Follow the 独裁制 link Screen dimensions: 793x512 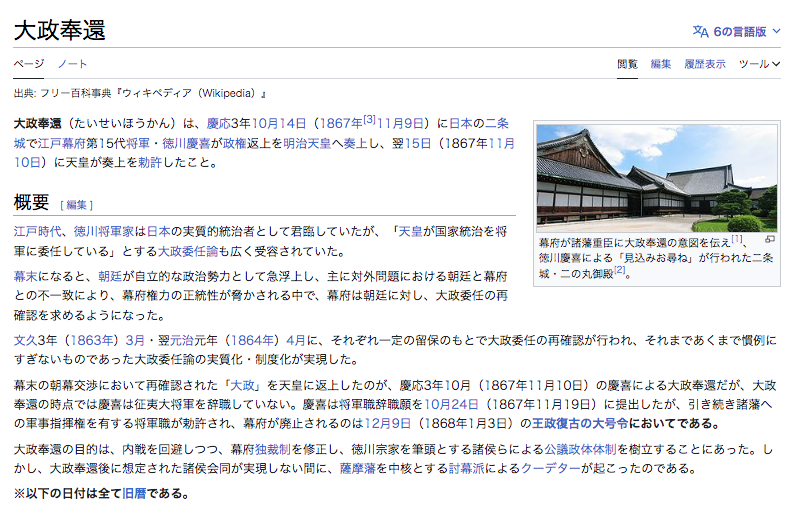tap(272, 449)
